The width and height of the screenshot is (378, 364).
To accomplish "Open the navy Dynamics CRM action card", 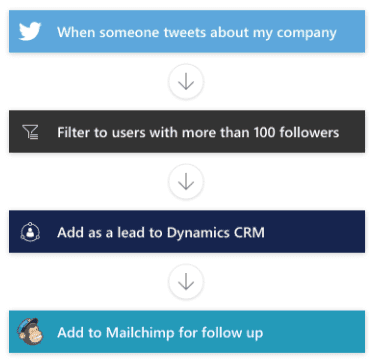I will 187,232.
